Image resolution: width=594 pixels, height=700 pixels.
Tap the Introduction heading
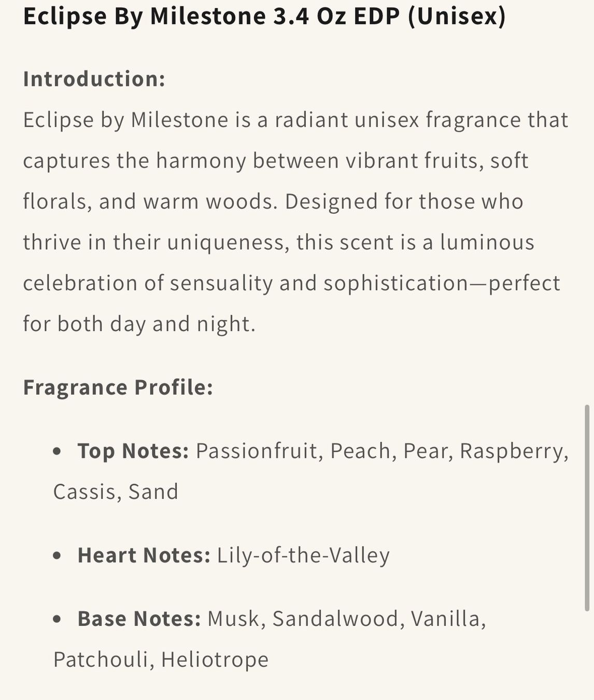click(94, 79)
